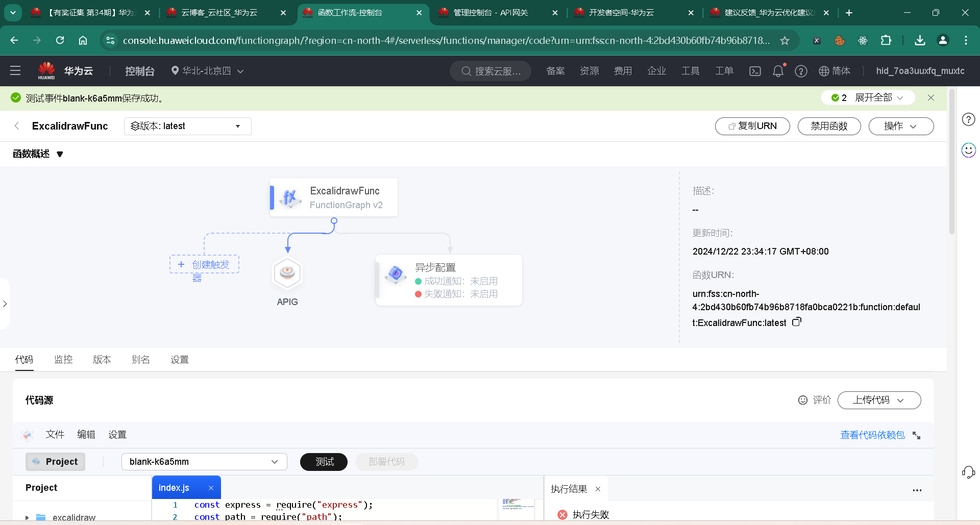Switch to the 管理控制台 - API网关 browser tab

[498, 13]
